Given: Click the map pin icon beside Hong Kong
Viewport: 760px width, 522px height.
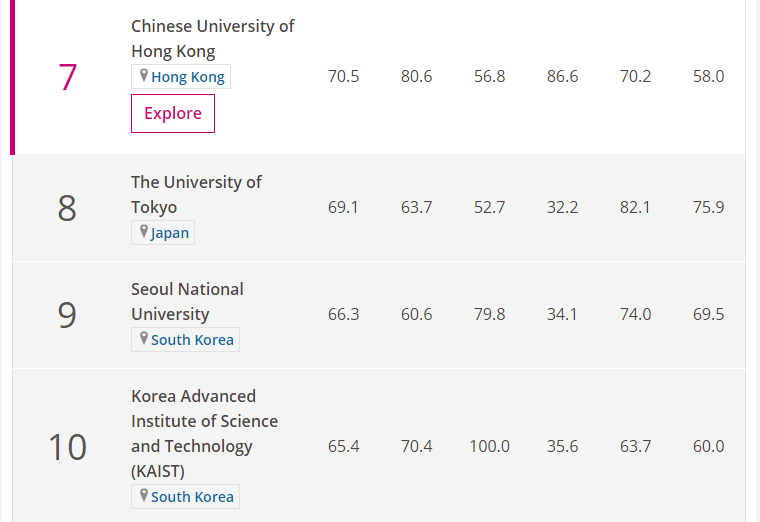Looking at the screenshot, I should [x=144, y=76].
